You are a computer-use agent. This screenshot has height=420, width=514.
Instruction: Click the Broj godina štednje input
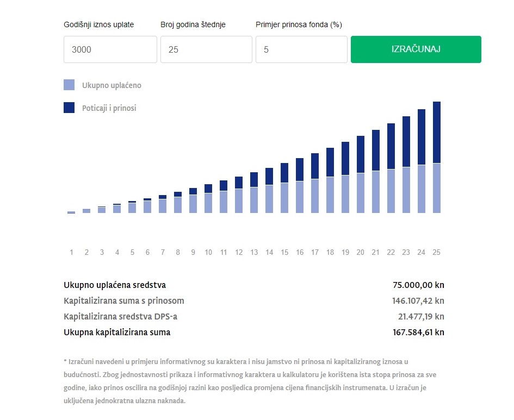pyautogui.click(x=206, y=49)
